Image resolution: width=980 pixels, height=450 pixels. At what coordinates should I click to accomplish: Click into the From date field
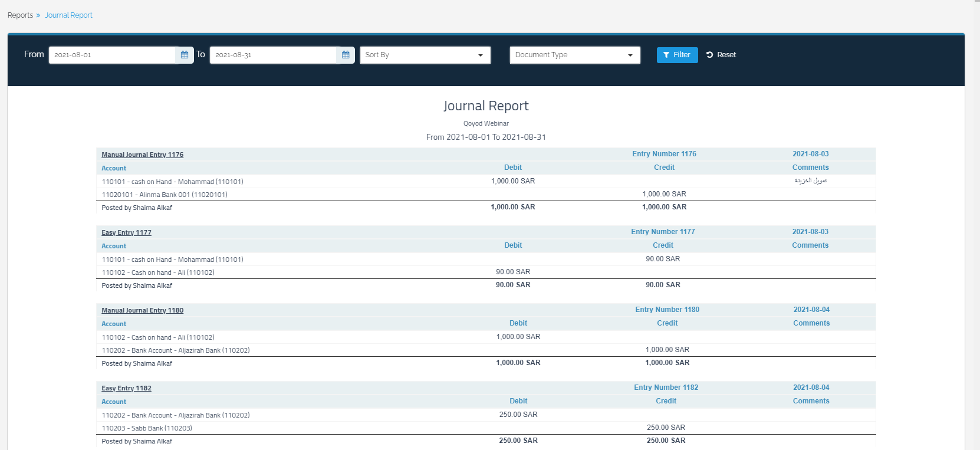click(112, 55)
